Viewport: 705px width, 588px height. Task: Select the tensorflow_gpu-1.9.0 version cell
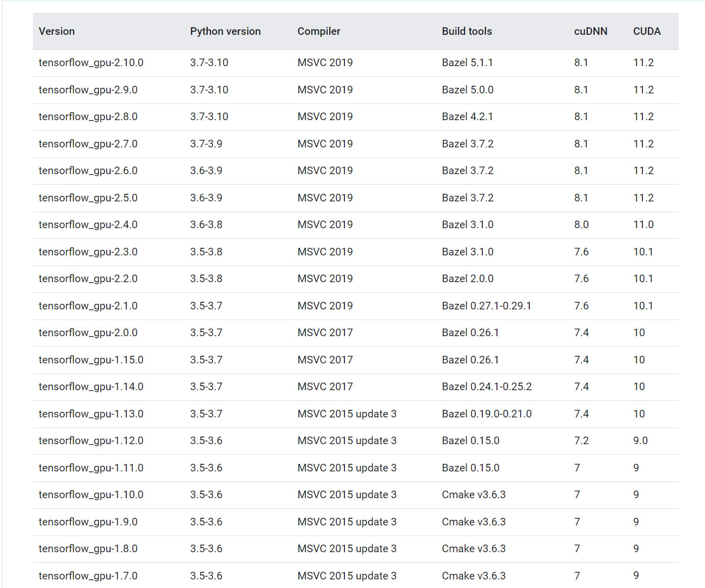[x=88, y=522]
